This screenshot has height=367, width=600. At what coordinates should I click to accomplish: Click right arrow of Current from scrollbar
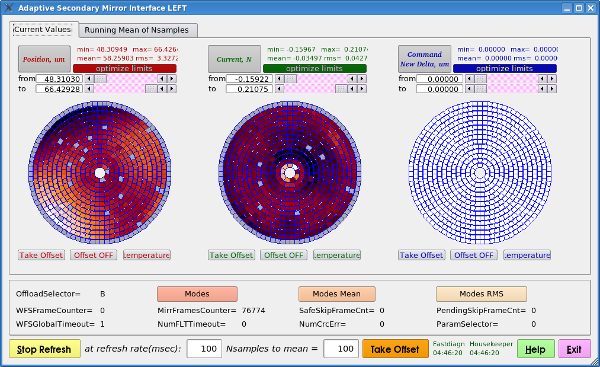[x=362, y=79]
